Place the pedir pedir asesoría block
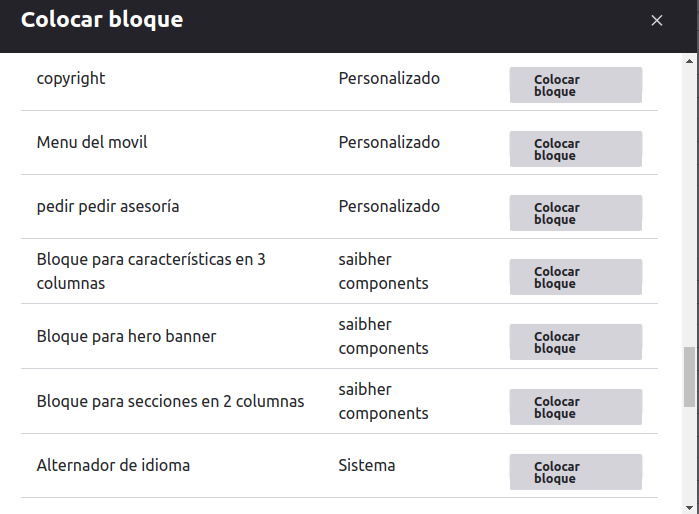 click(575, 213)
